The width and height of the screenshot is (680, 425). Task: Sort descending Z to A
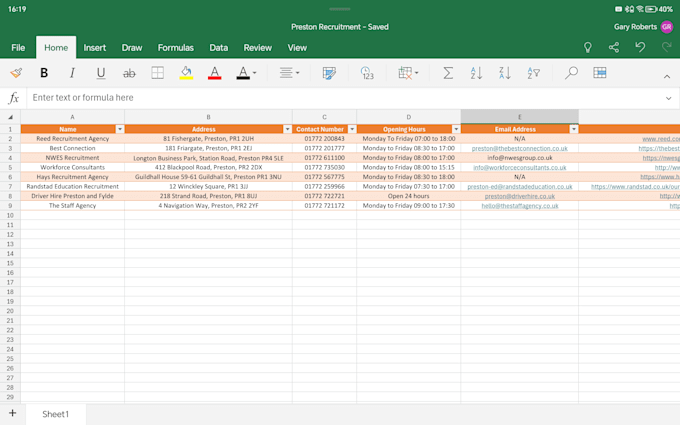(505, 73)
